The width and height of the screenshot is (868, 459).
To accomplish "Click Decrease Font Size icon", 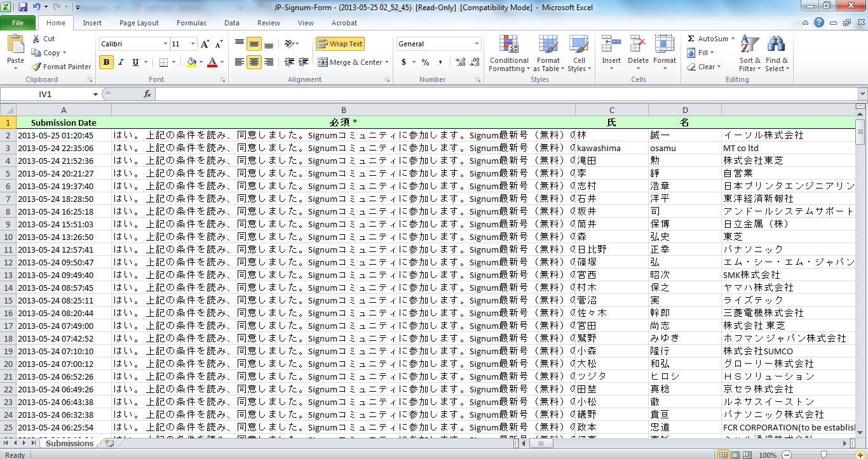I will 219,44.
